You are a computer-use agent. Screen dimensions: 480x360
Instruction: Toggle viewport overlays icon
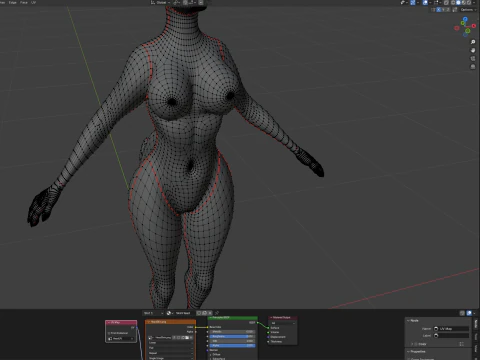pos(425,2)
